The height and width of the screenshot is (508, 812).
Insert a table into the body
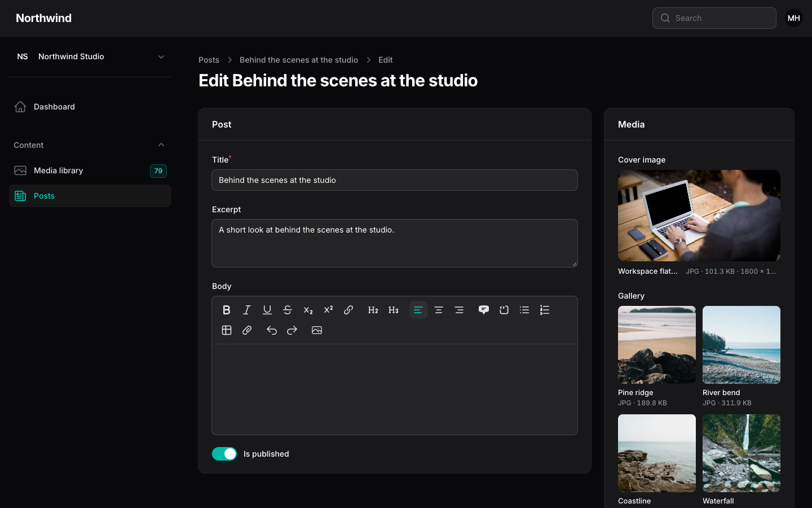pos(227,330)
